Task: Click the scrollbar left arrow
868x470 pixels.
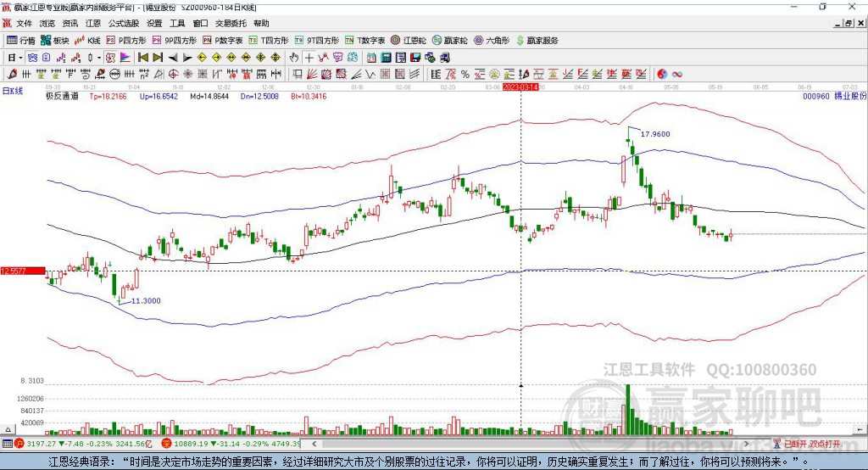Action: coord(314,444)
